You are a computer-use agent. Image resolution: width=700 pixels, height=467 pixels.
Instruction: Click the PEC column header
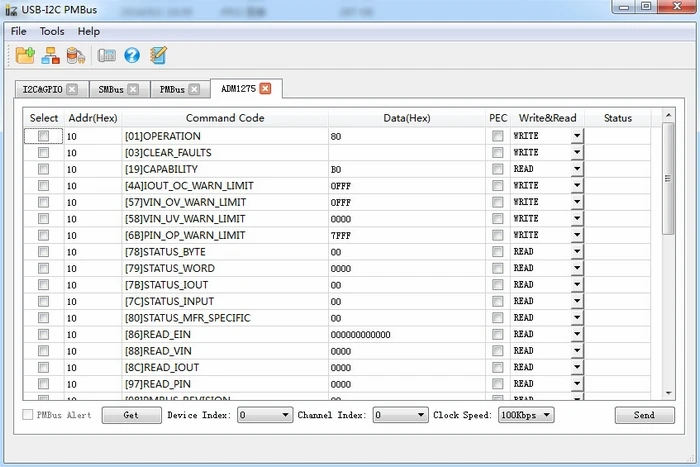[x=498, y=118]
